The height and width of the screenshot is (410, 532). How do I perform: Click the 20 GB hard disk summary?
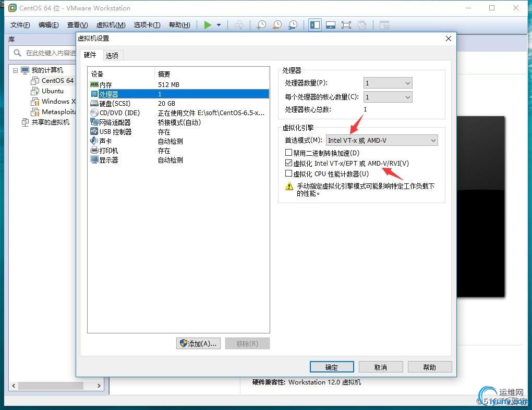point(166,103)
